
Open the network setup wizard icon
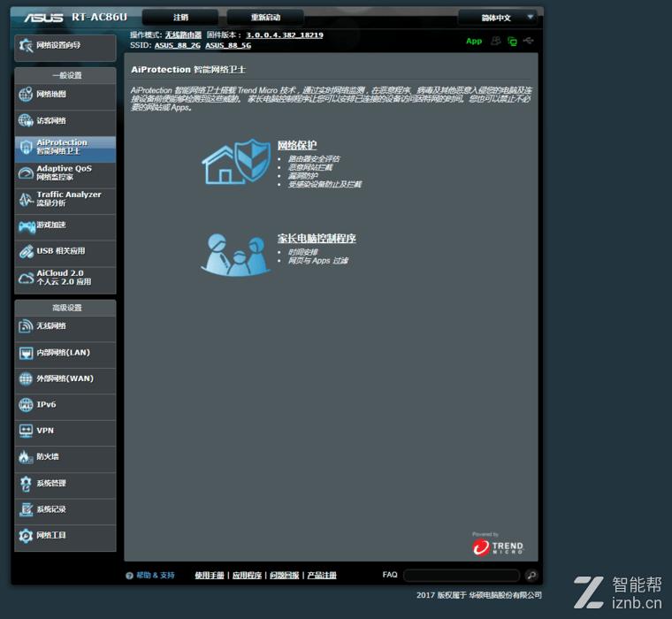click(x=26, y=46)
